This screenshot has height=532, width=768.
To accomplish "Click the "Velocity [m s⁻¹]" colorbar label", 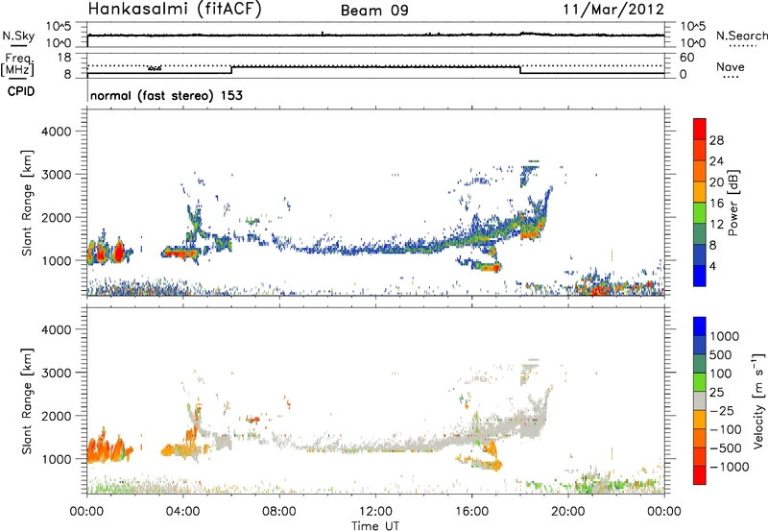I will tap(758, 400).
